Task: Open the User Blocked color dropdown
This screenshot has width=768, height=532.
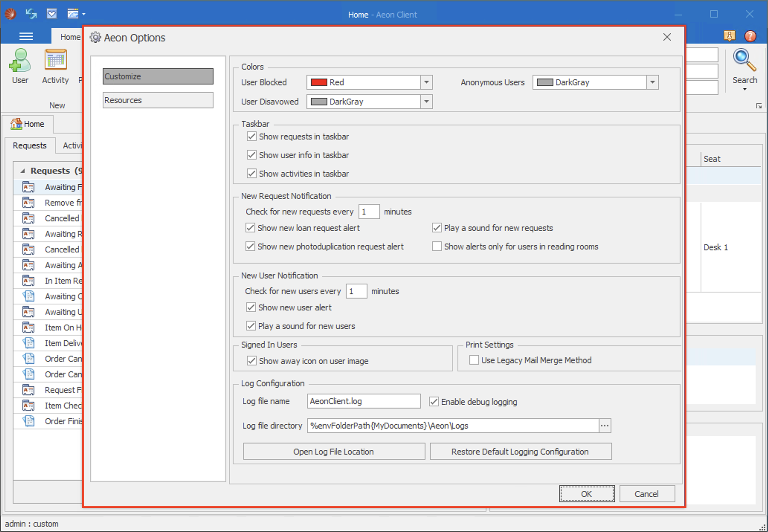Action: click(427, 82)
